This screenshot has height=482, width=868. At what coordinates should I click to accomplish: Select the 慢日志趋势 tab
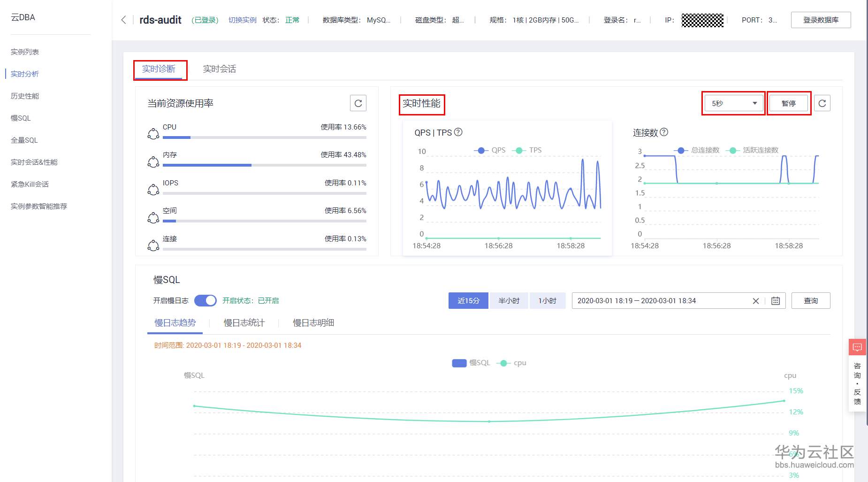[x=175, y=323]
